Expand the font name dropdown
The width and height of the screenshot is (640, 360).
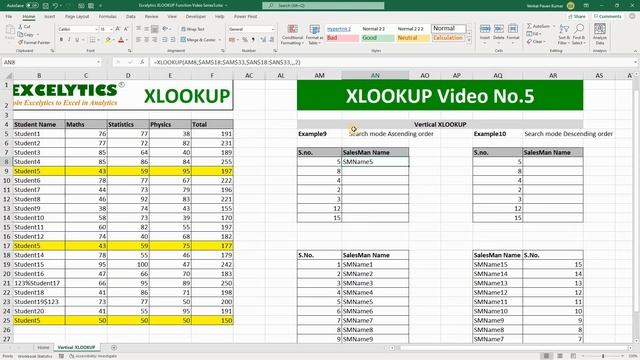tap(96, 29)
